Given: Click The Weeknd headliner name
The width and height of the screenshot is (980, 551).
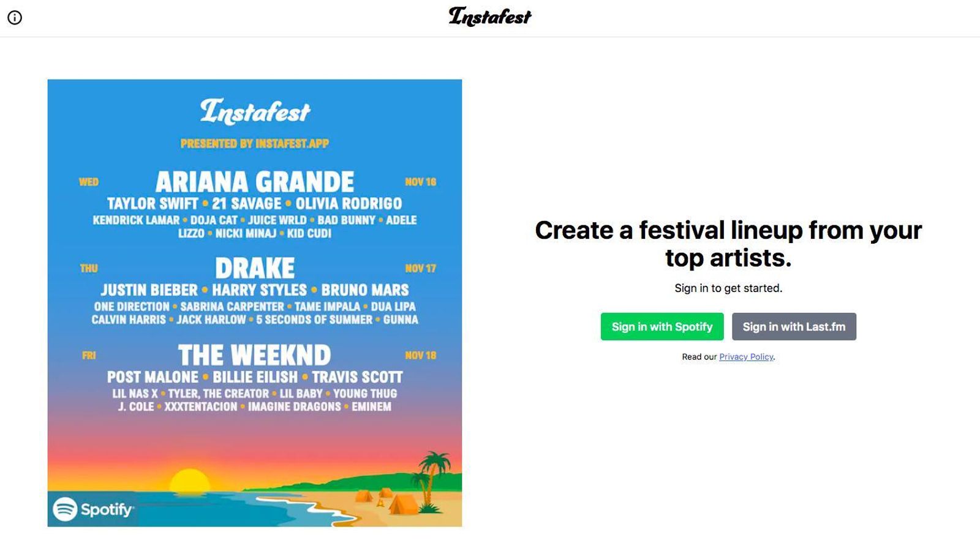Looking at the screenshot, I should tap(255, 355).
